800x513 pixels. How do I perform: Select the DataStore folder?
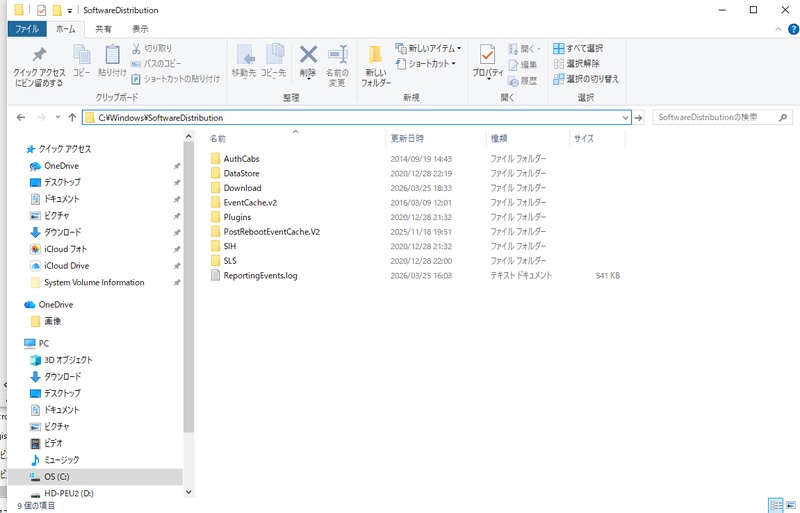[x=241, y=174]
